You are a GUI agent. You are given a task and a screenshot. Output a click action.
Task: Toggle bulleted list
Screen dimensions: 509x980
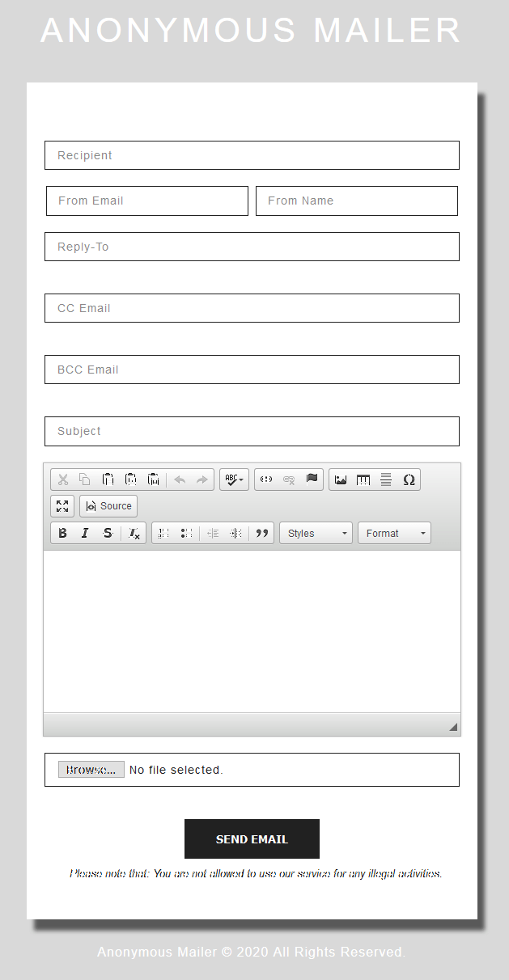[186, 534]
